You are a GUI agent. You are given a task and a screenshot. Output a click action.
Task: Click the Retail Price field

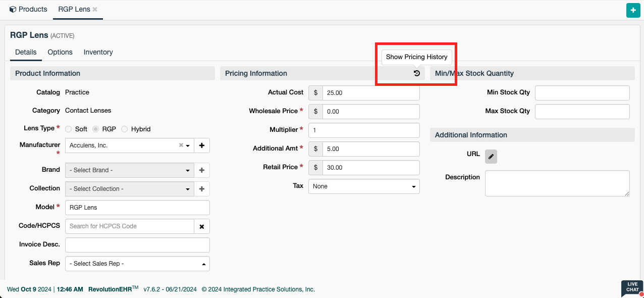pos(370,168)
